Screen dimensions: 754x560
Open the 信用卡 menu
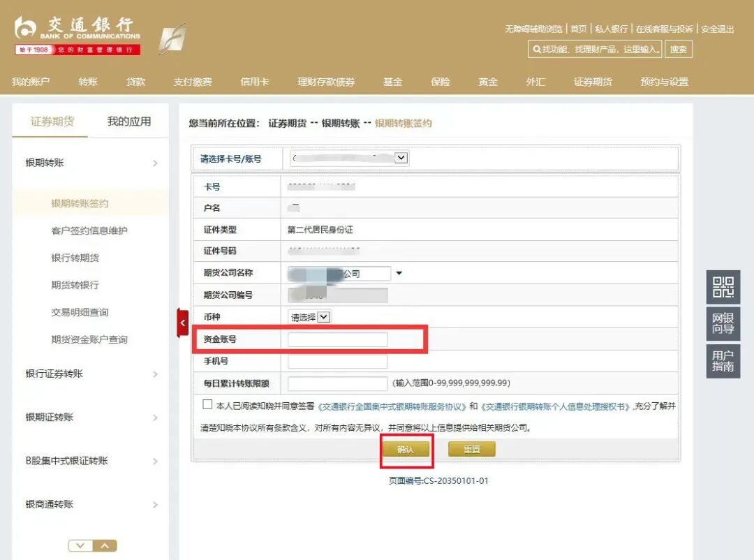pyautogui.click(x=254, y=82)
